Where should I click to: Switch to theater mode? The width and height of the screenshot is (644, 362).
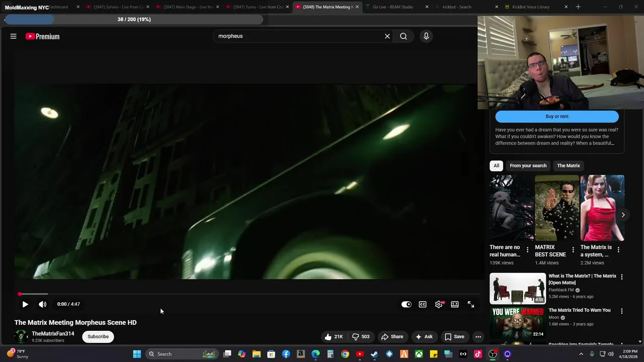455,304
